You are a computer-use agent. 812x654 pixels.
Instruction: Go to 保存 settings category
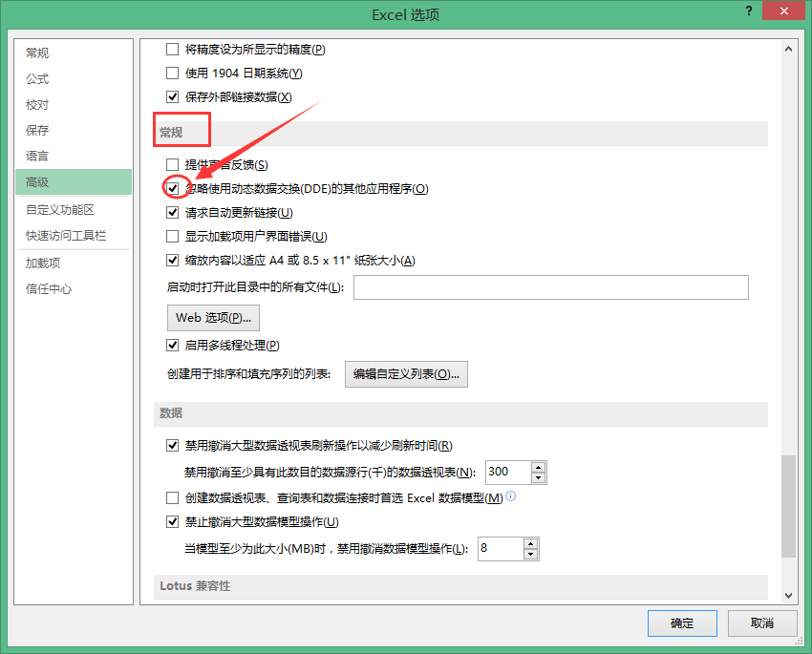74,131
